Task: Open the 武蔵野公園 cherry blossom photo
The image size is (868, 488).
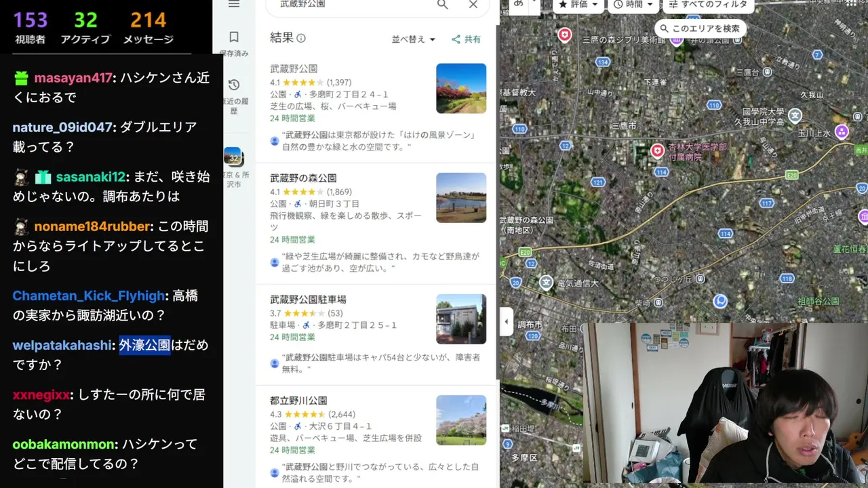Action: coord(461,88)
